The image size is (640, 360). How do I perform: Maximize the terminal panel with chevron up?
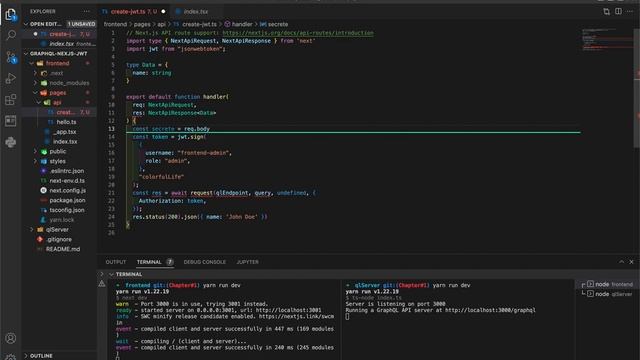[x=621, y=262]
